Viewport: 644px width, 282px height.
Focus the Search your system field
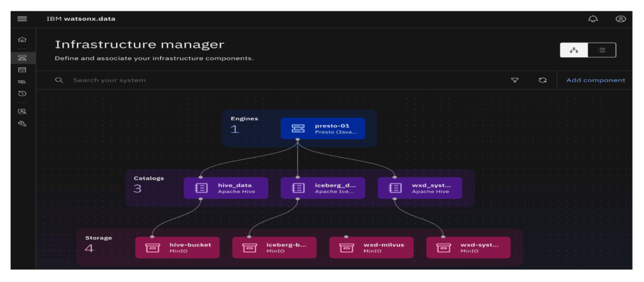271,80
